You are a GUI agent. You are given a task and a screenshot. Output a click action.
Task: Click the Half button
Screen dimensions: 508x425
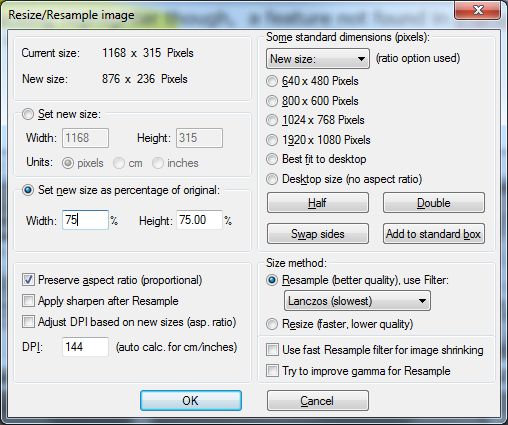[x=318, y=203]
